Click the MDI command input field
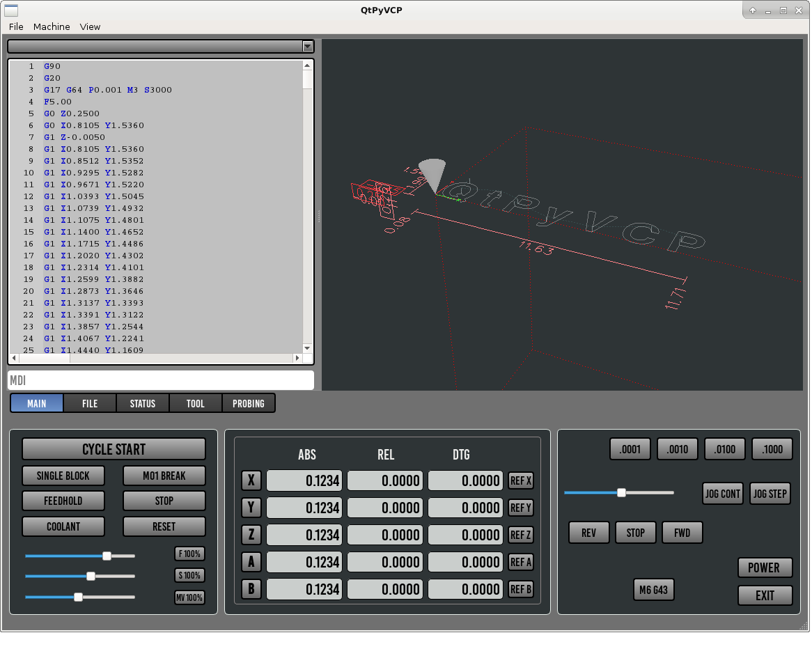The height and width of the screenshot is (665, 812). [x=161, y=380]
